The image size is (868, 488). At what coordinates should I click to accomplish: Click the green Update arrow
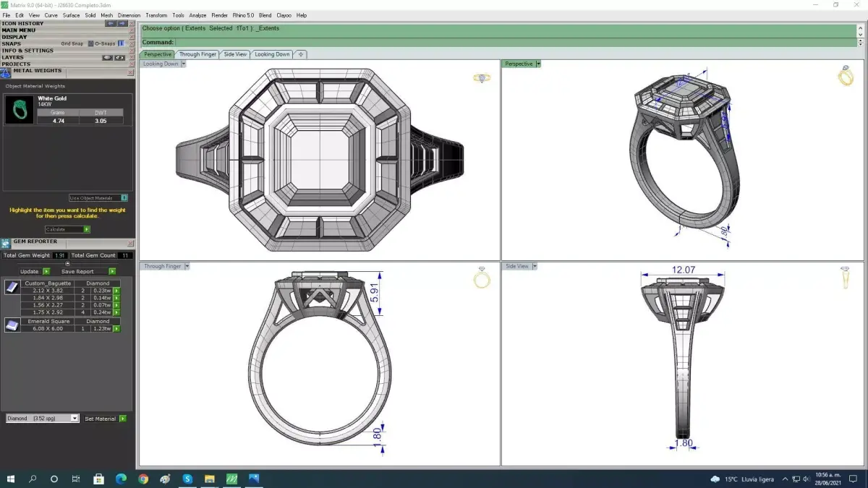pyautogui.click(x=46, y=272)
